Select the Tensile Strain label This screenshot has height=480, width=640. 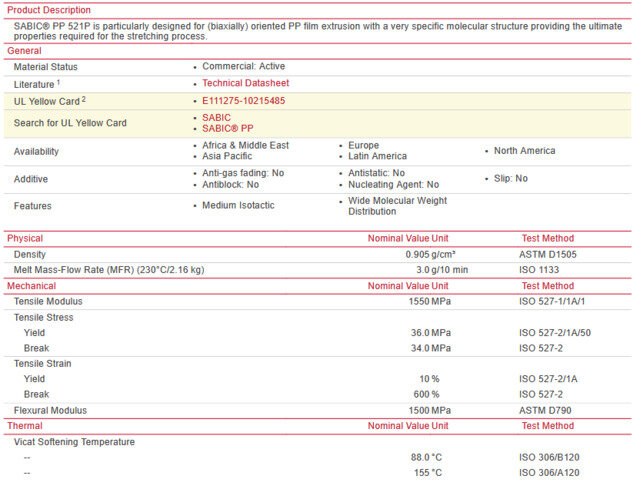tap(42, 364)
